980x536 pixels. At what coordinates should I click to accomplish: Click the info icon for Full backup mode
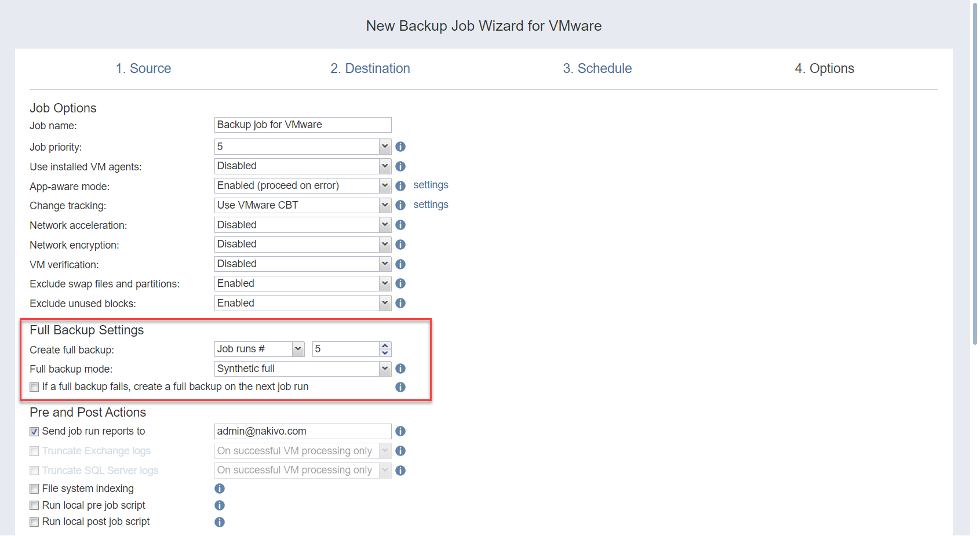(400, 369)
